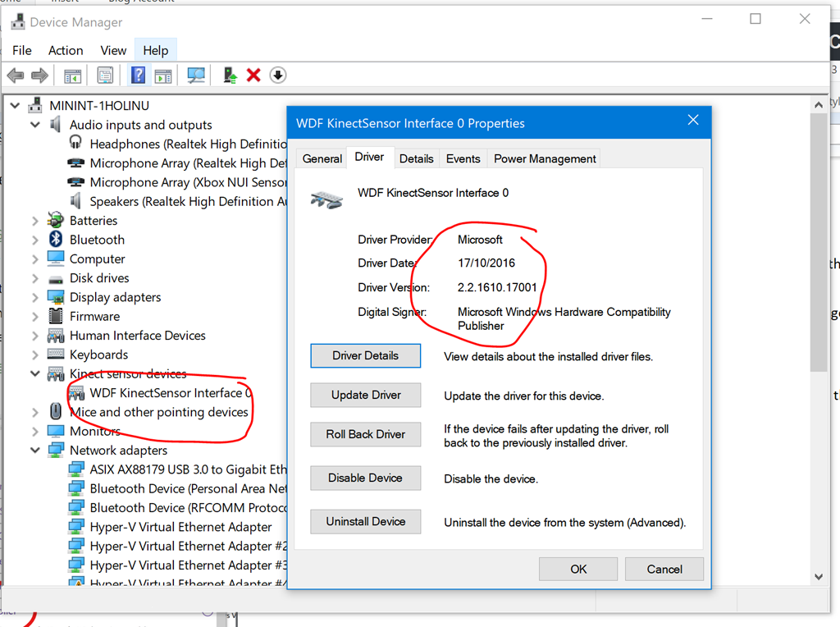The height and width of the screenshot is (627, 840).
Task: Click the Update Driver button
Action: click(x=365, y=395)
